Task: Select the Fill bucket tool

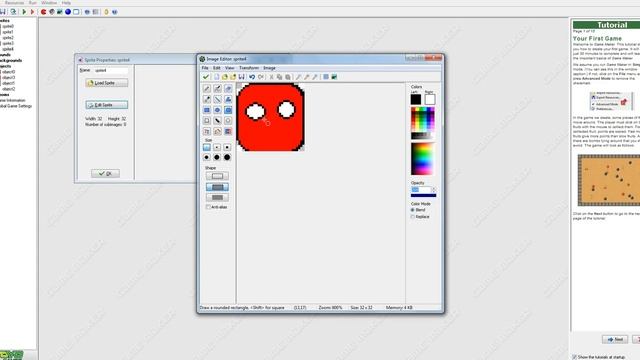Action: [218, 131]
